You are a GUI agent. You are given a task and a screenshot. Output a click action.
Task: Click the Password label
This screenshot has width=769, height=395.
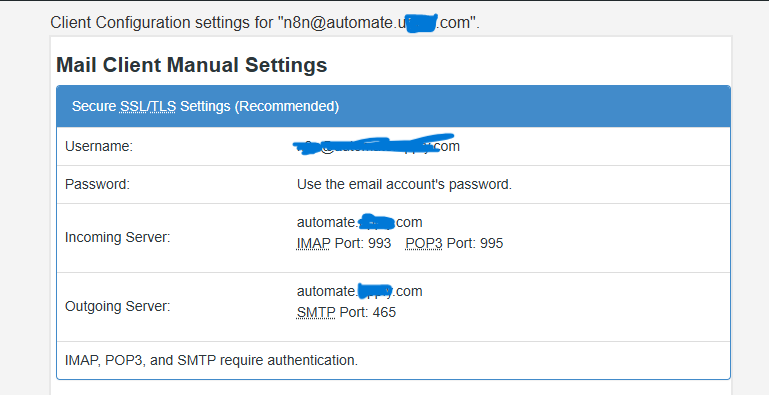click(98, 184)
